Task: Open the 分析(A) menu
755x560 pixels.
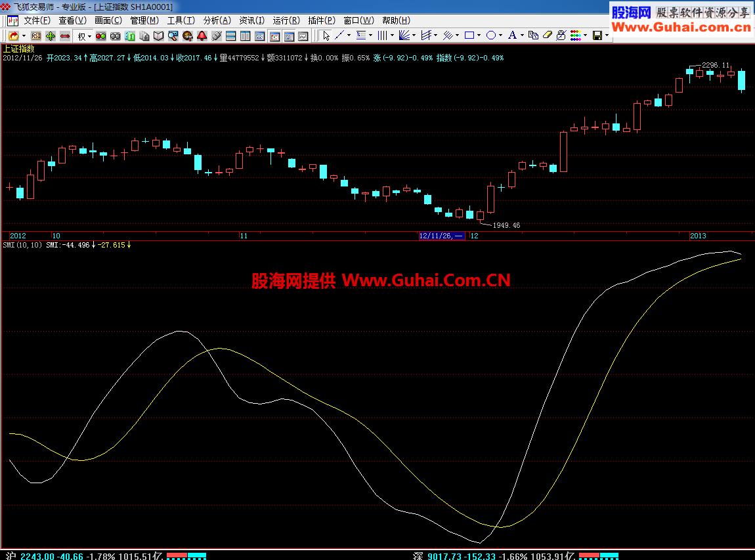Action: click(214, 20)
